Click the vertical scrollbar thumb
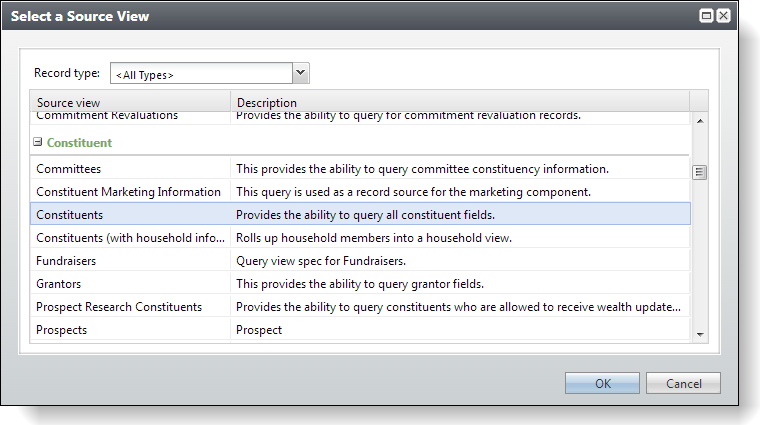The height and width of the screenshot is (425, 760). [x=699, y=172]
